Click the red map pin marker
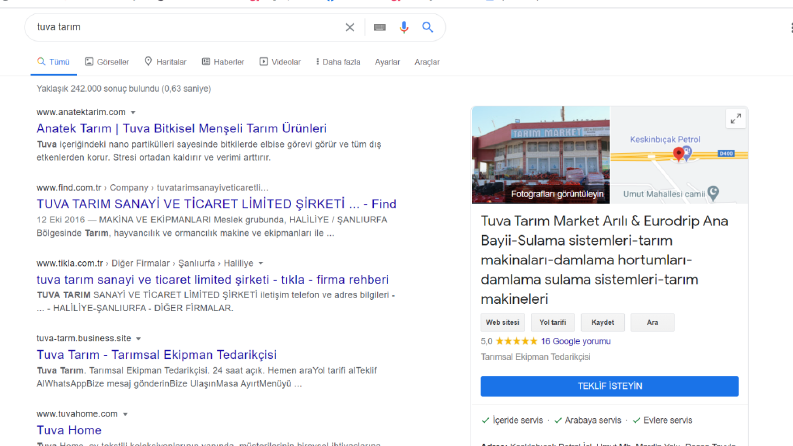This screenshot has height=446, width=793. click(679, 153)
